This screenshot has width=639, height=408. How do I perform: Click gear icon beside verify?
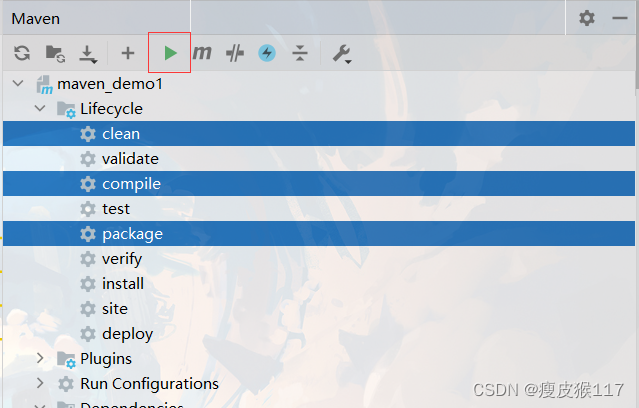(88, 259)
